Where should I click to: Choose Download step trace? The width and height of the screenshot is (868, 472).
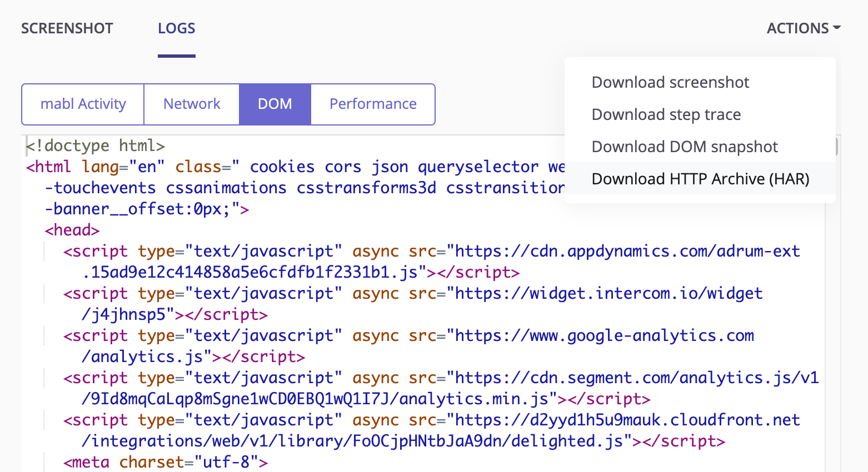click(666, 114)
